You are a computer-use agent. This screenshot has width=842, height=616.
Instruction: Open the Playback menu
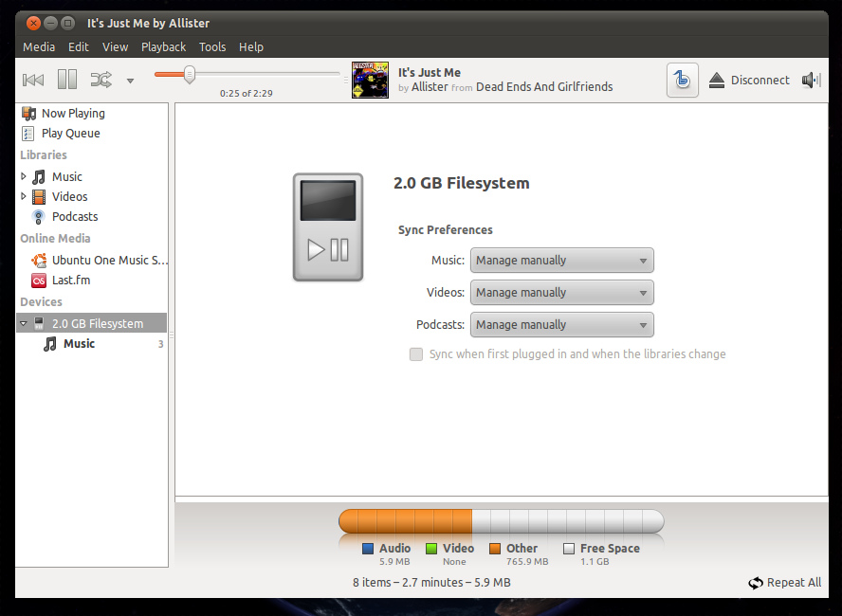163,46
